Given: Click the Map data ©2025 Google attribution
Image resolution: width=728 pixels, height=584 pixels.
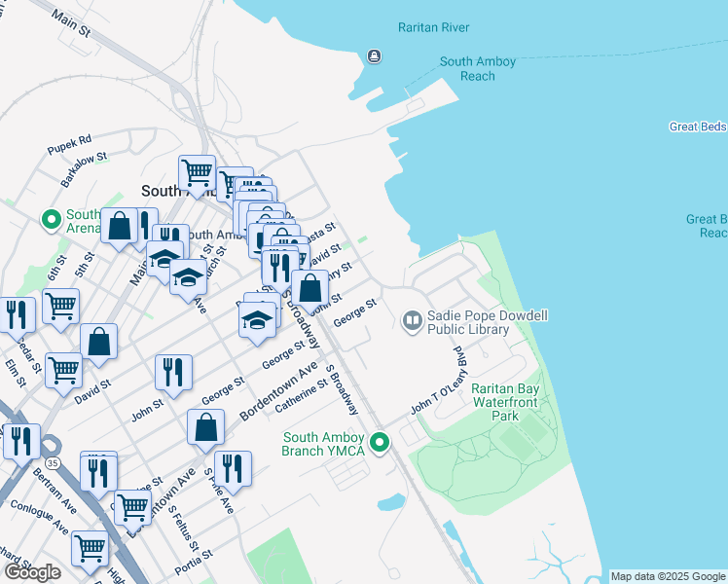Looking at the screenshot, I should [667, 576].
